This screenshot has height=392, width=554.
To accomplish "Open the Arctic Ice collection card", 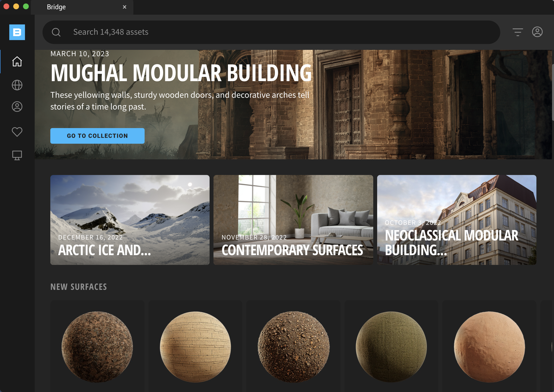I will (x=130, y=220).
